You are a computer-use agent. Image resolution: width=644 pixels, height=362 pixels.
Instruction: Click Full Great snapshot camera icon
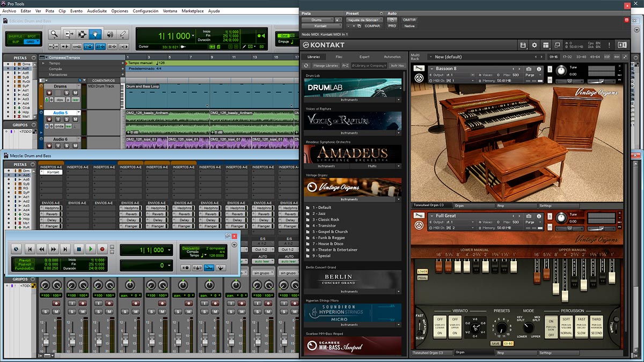coord(529,216)
